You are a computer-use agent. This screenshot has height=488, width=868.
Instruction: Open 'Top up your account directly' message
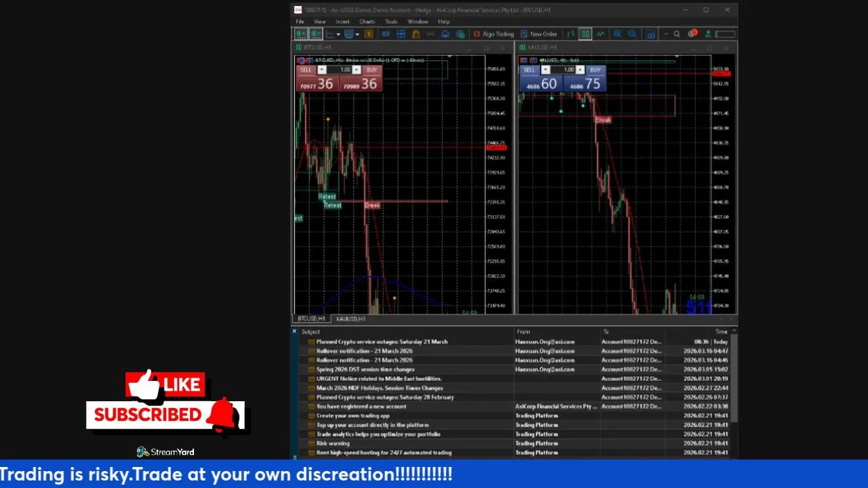tap(372, 425)
